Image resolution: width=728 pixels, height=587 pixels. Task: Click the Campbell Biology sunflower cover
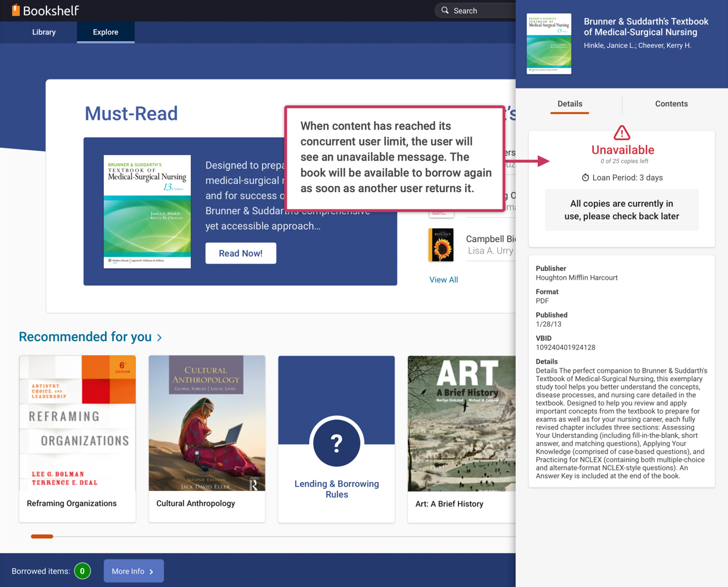click(x=441, y=245)
